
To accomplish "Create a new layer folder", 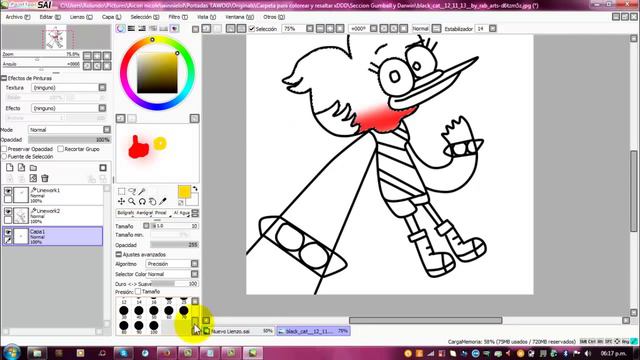I will (x=33, y=168).
